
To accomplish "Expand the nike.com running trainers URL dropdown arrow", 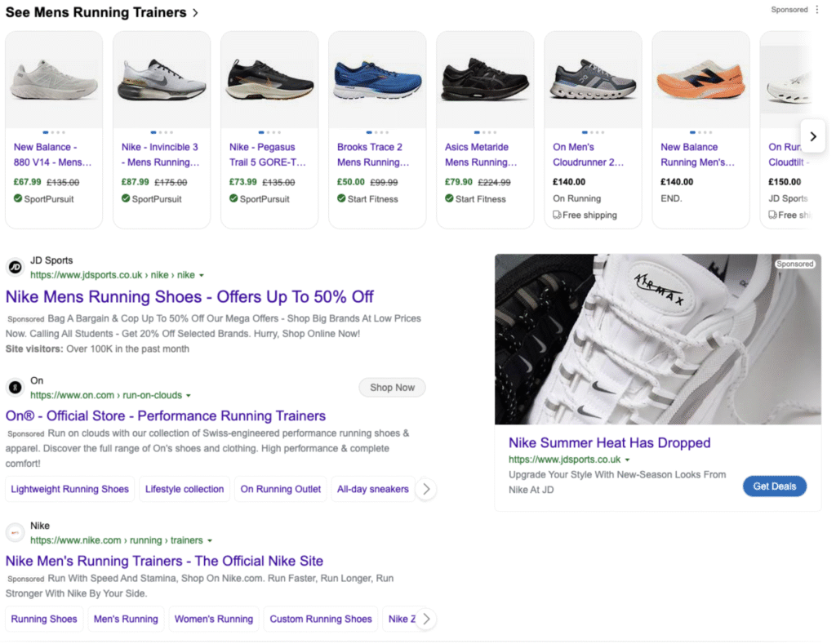I will (210, 541).
